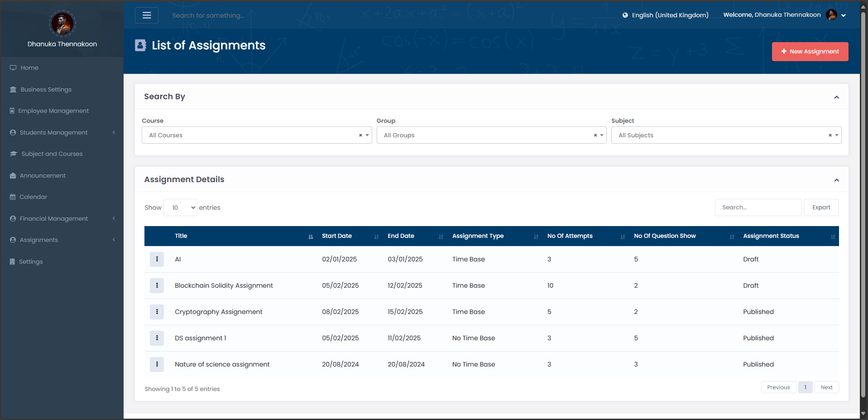Clear the All Subjects selection
Screen dimensions: 868x420
[x=830, y=135]
